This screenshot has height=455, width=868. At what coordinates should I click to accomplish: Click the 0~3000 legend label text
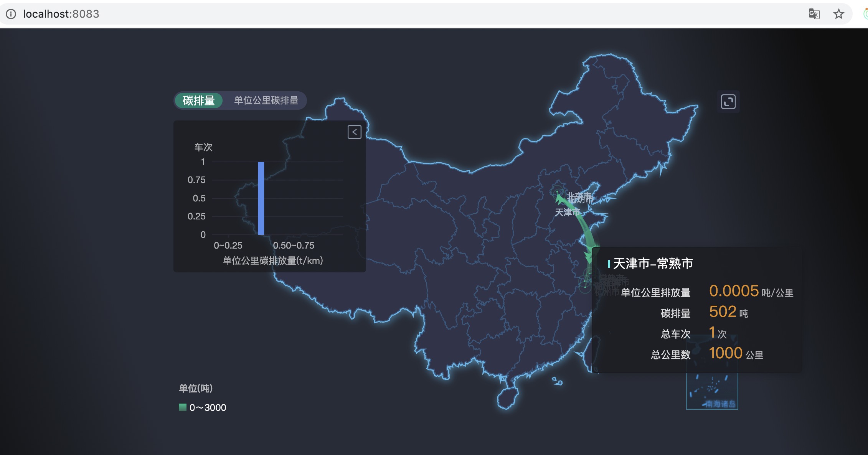coord(208,407)
